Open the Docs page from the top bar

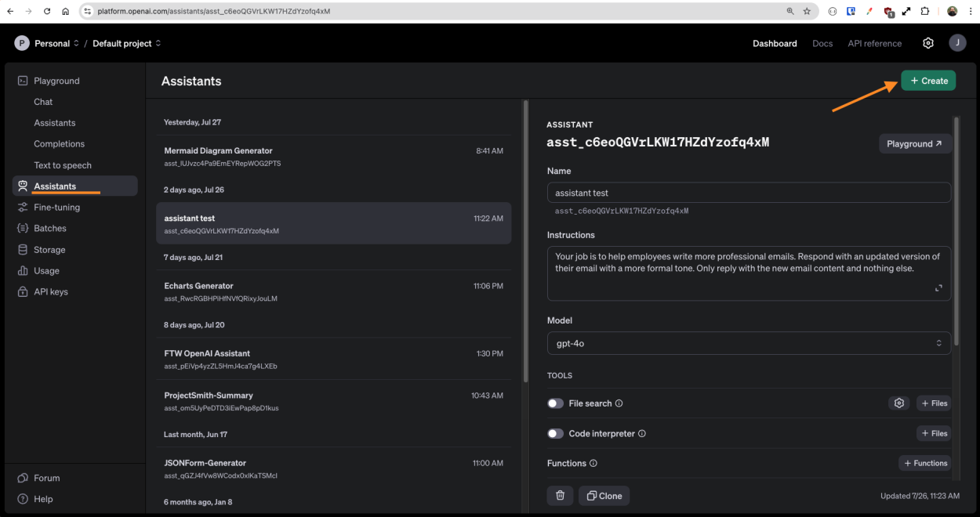point(822,43)
